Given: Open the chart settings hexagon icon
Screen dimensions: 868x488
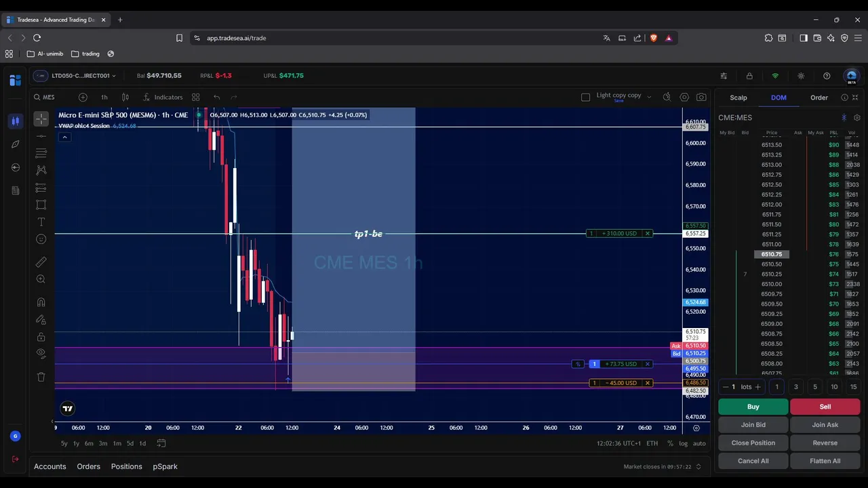Looking at the screenshot, I should pyautogui.click(x=684, y=98).
